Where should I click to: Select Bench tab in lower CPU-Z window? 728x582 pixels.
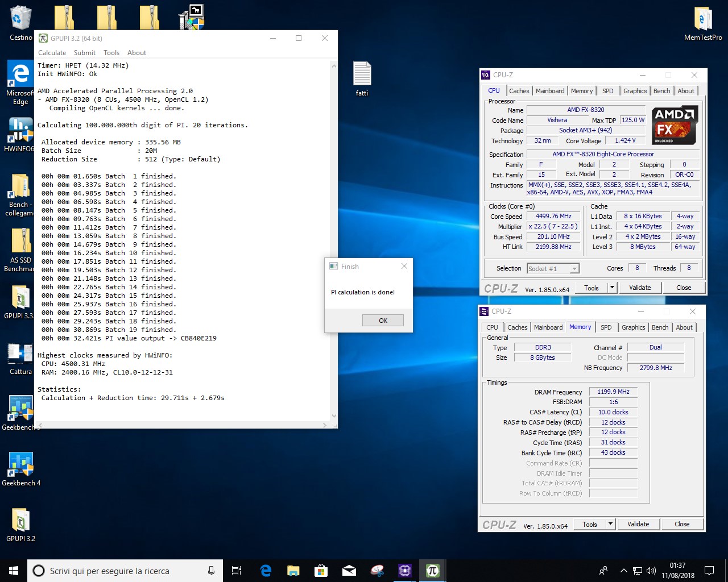(x=660, y=327)
